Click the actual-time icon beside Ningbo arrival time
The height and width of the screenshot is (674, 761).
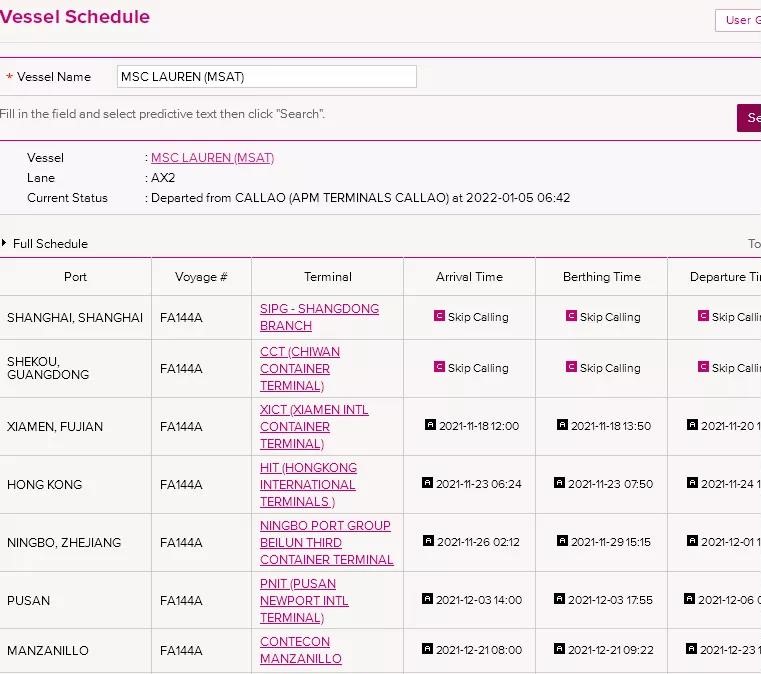click(x=428, y=541)
